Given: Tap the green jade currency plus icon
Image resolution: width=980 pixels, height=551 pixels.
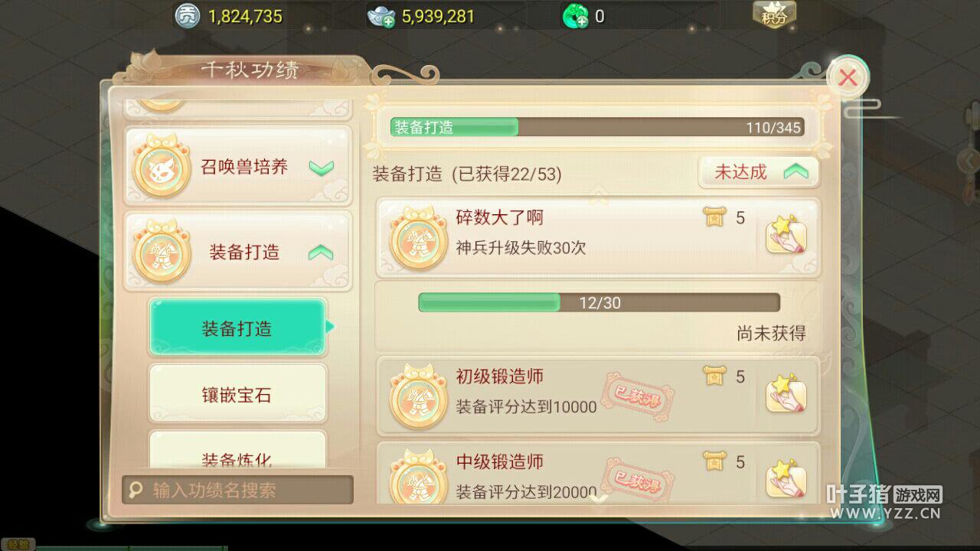Looking at the screenshot, I should pyautogui.click(x=575, y=16).
